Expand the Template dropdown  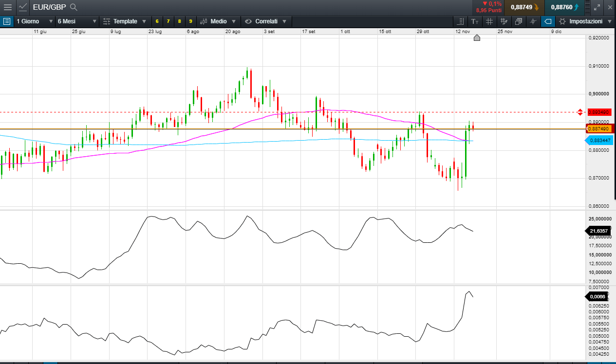tap(125, 21)
